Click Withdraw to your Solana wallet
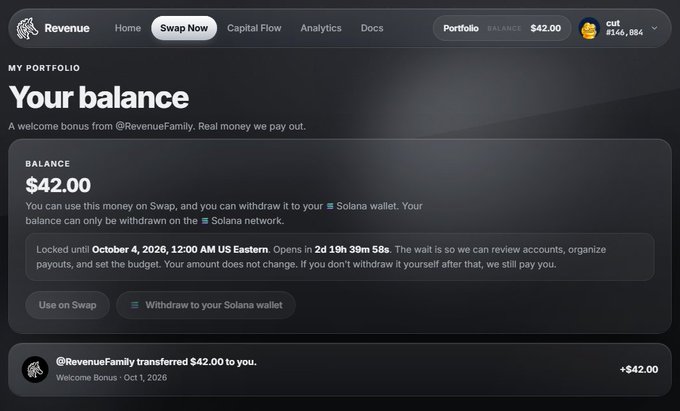The width and height of the screenshot is (680, 411). click(206, 305)
